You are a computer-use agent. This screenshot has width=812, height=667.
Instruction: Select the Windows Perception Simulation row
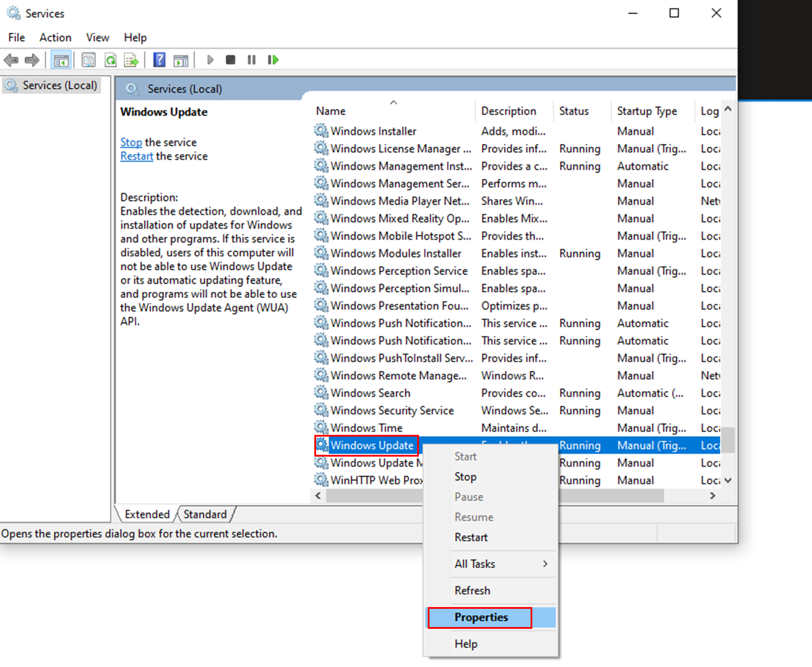click(517, 288)
